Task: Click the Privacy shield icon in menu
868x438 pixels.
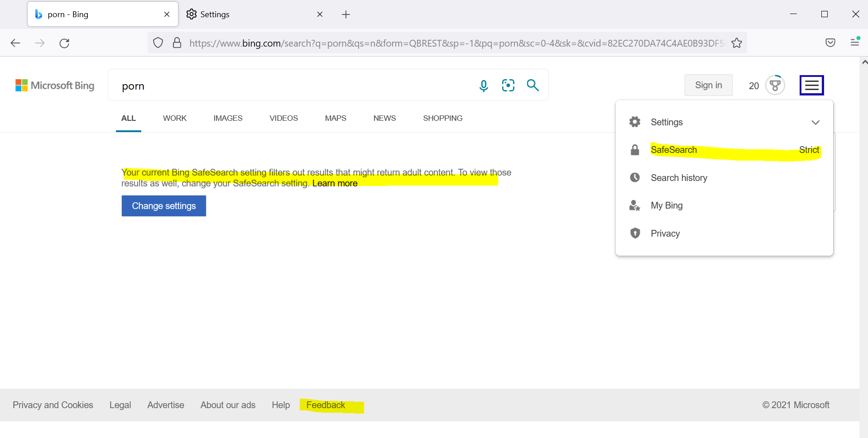Action: pyautogui.click(x=635, y=233)
